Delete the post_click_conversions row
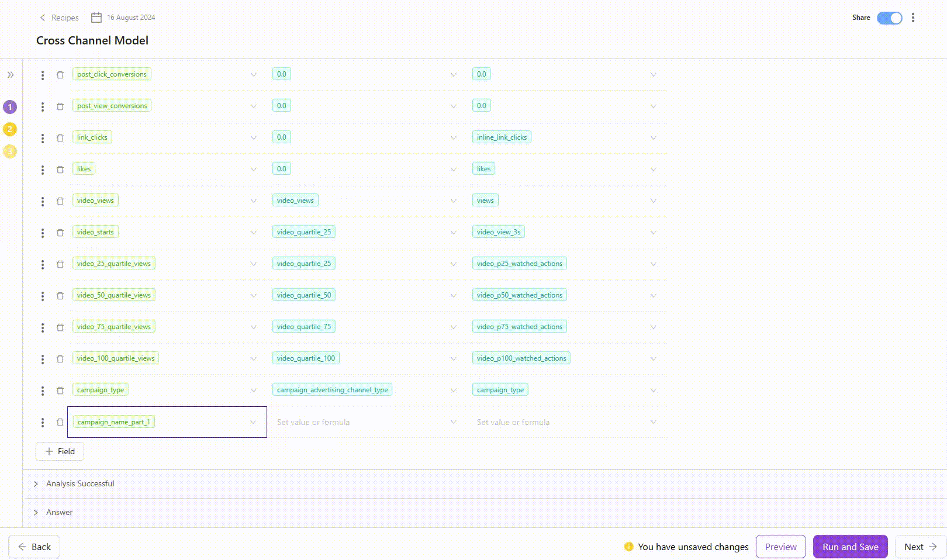Viewport: 947px width, 560px height. 60,75
